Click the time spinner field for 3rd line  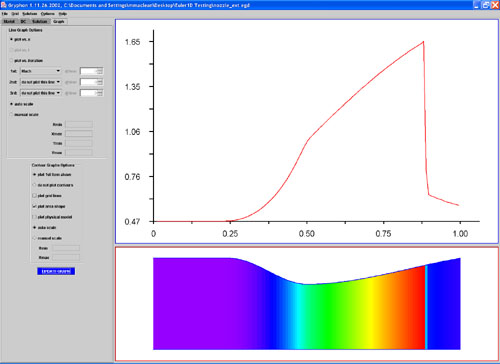[91, 93]
